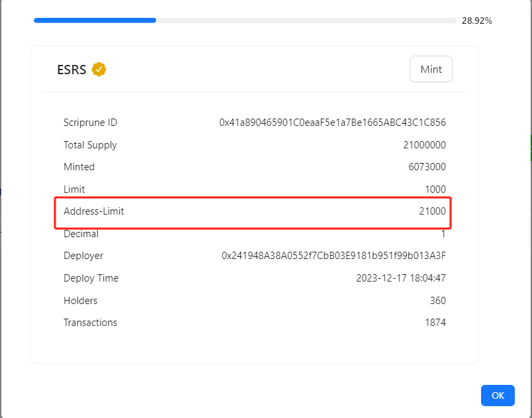Viewport: 532px width, 418px height.
Task: Click the Holders label
Action: point(81,301)
